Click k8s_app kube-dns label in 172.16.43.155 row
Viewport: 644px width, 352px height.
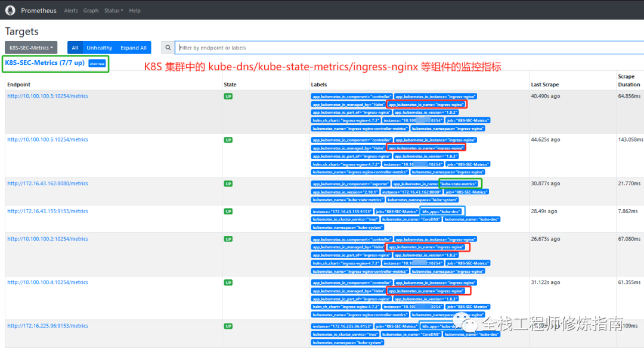pyautogui.click(x=441, y=211)
